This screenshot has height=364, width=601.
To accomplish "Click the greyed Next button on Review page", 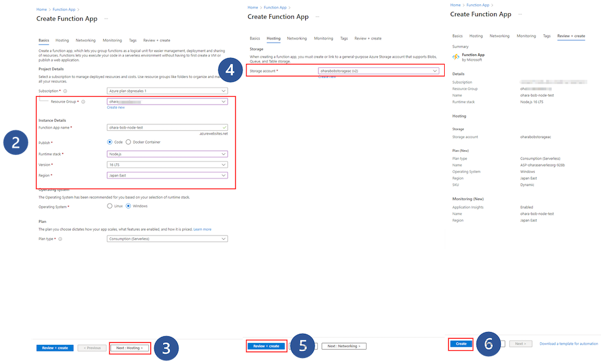I will coord(520,344).
